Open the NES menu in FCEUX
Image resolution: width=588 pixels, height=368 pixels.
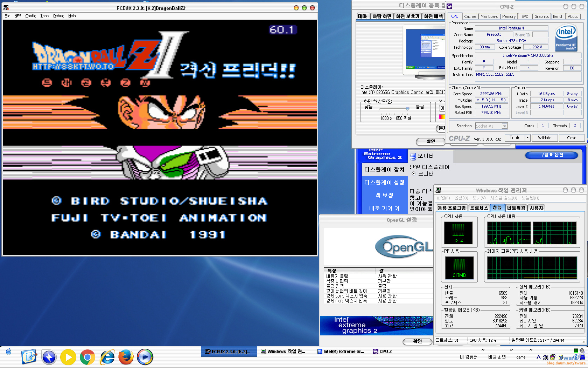(17, 16)
